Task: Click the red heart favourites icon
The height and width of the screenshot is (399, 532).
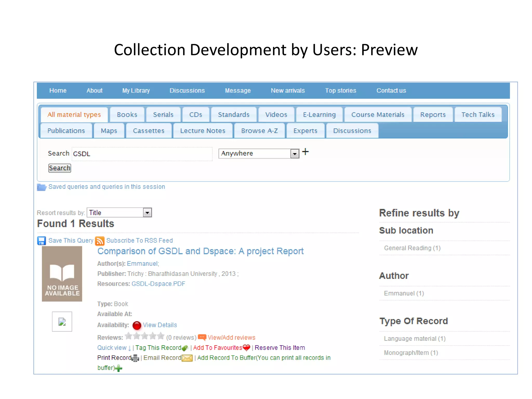Action: pos(247,348)
